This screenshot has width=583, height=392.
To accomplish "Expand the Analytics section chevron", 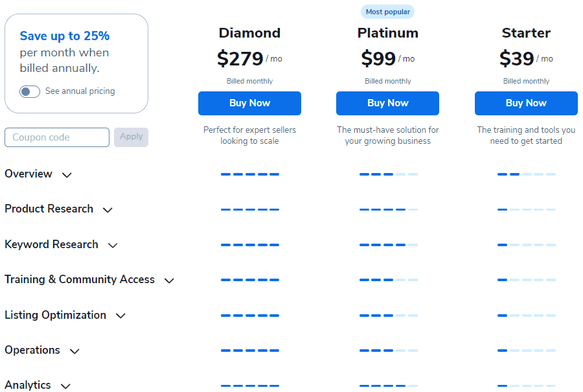I will pos(65,386).
